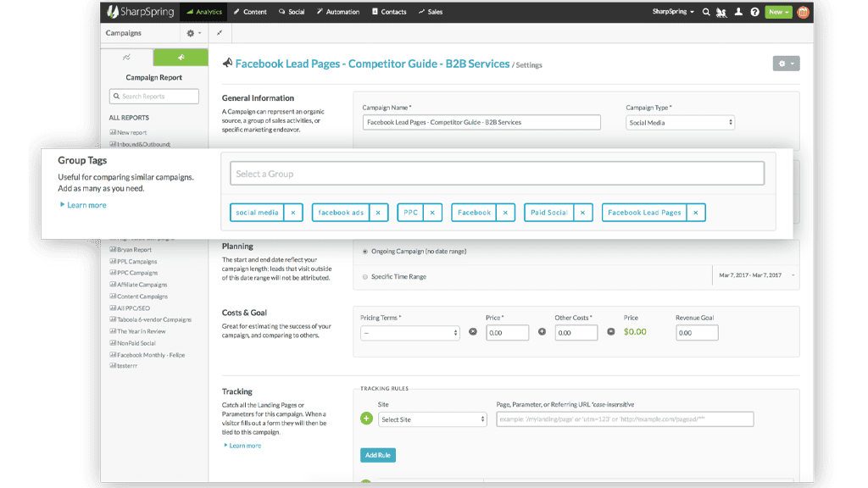Remove the Paid Social group tag
Viewport: 868px width, 488px height.
pyautogui.click(x=583, y=213)
